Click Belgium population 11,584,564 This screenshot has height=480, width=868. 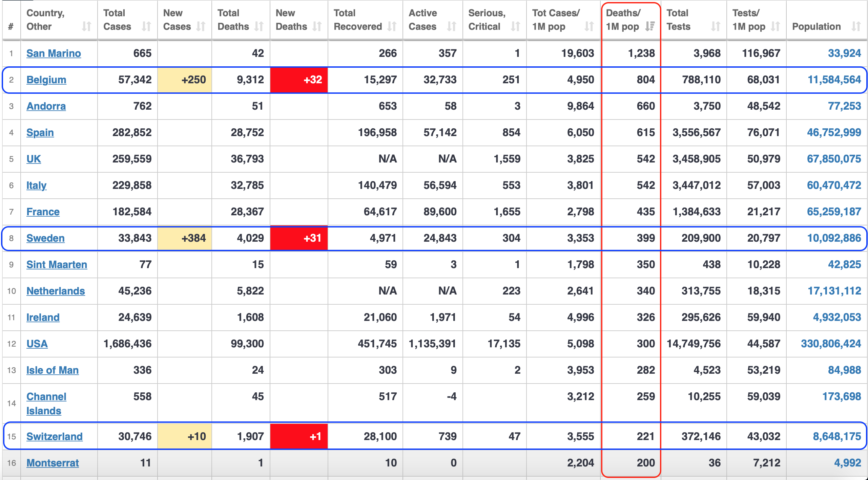tap(834, 80)
